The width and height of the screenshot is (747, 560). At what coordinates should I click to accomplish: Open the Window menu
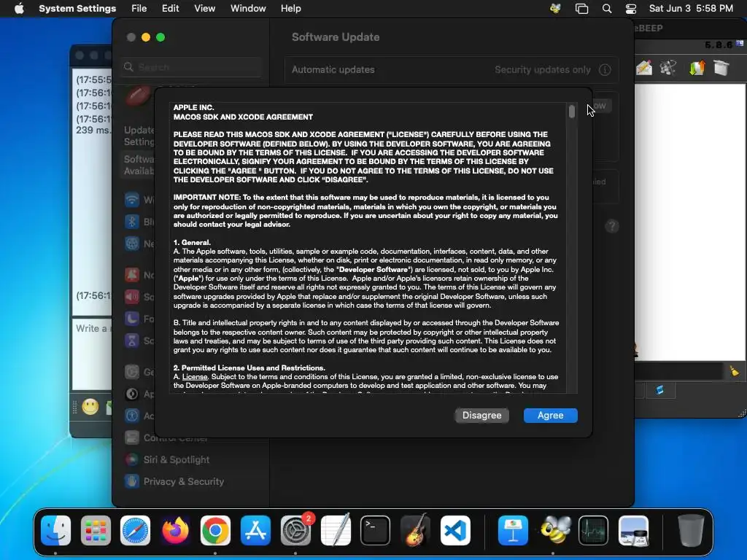(x=248, y=9)
